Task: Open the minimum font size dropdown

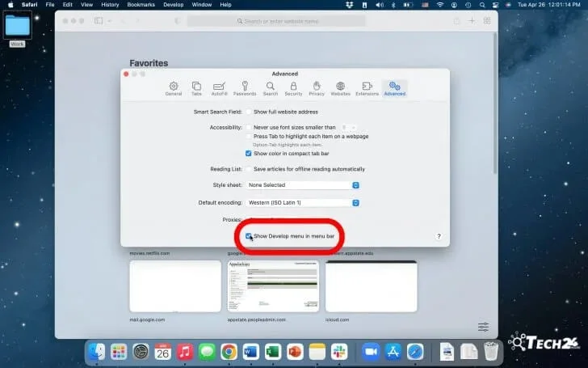Action: [x=349, y=127]
